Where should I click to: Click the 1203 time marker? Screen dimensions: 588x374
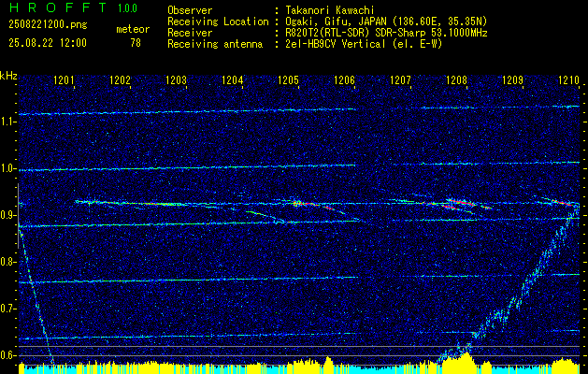[x=176, y=79]
